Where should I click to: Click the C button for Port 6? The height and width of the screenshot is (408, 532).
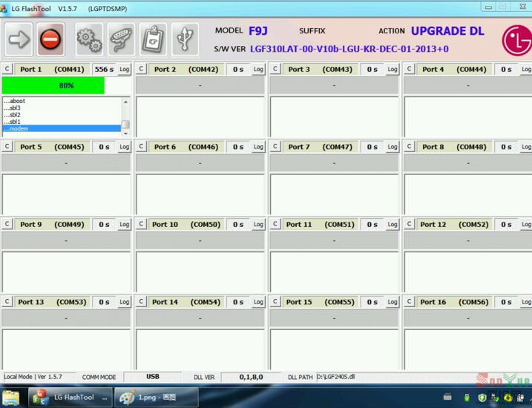pos(141,147)
